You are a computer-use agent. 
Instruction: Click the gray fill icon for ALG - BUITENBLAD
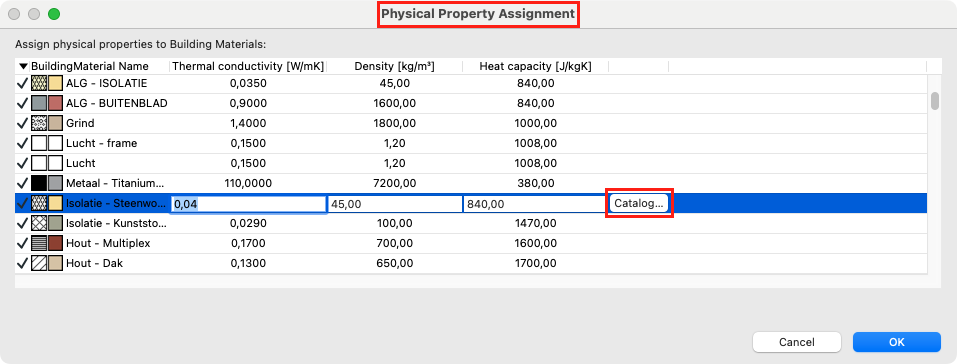click(x=39, y=103)
